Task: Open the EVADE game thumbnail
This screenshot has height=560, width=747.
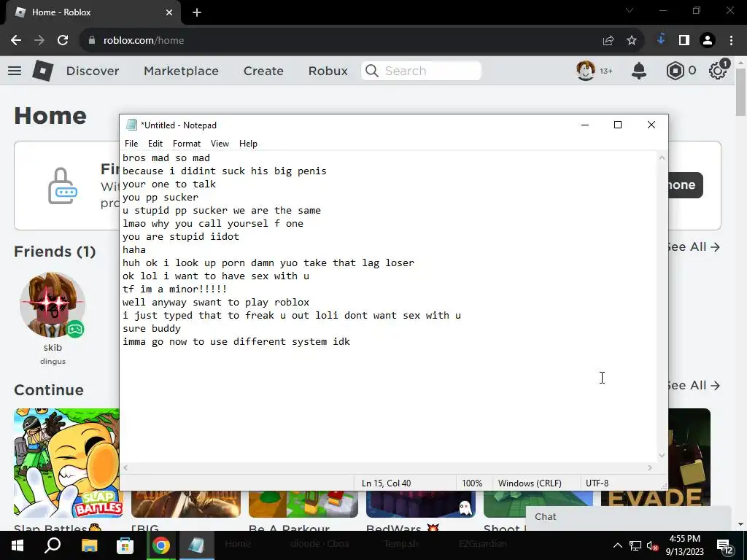Action: (689, 457)
